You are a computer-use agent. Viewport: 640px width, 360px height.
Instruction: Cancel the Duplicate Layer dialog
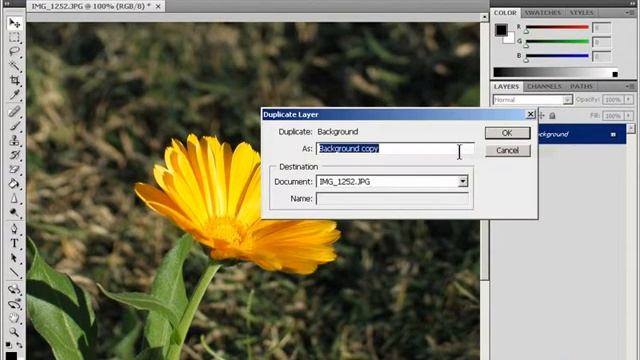coord(507,151)
